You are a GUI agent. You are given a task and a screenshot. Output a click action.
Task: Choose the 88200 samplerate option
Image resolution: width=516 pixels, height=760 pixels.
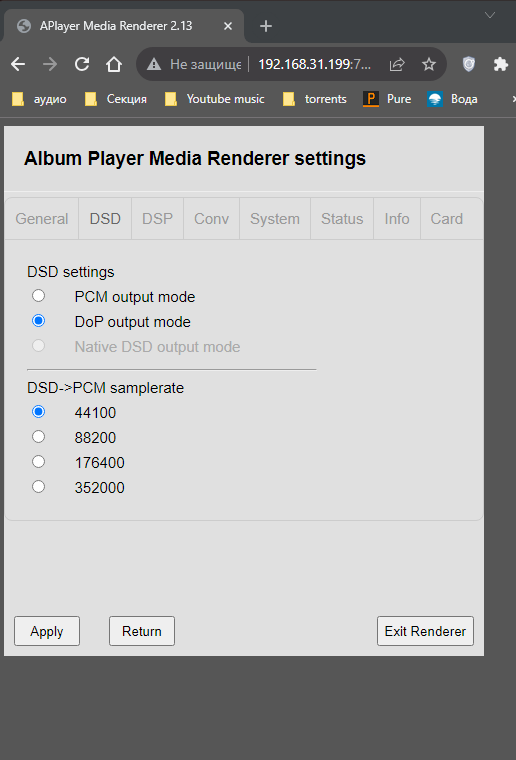pos(38,437)
